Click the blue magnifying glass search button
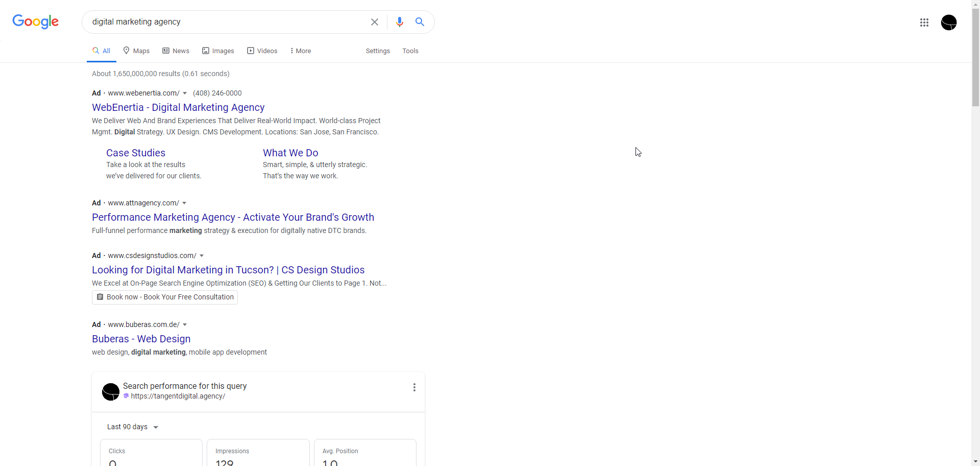The image size is (980, 466). coord(420,22)
